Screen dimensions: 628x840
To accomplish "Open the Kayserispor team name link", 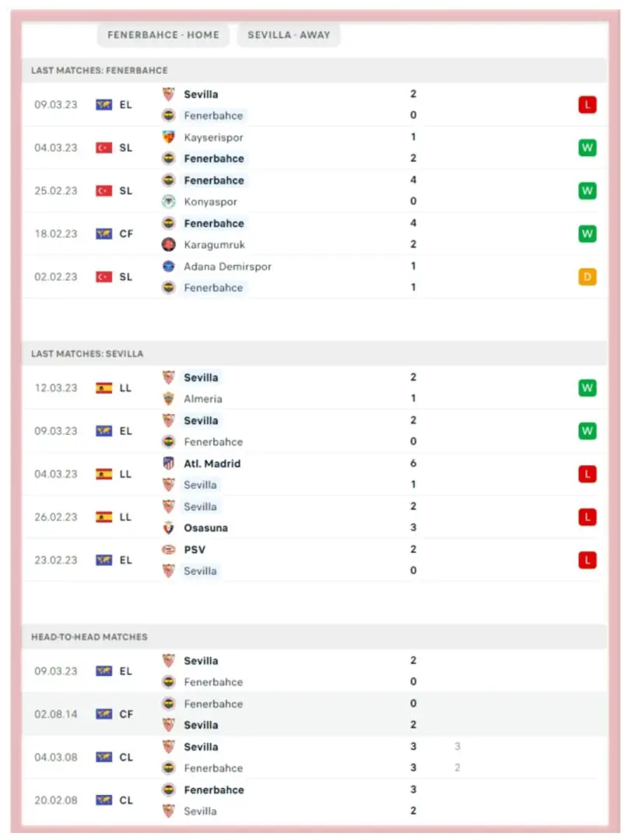I will click(213, 137).
